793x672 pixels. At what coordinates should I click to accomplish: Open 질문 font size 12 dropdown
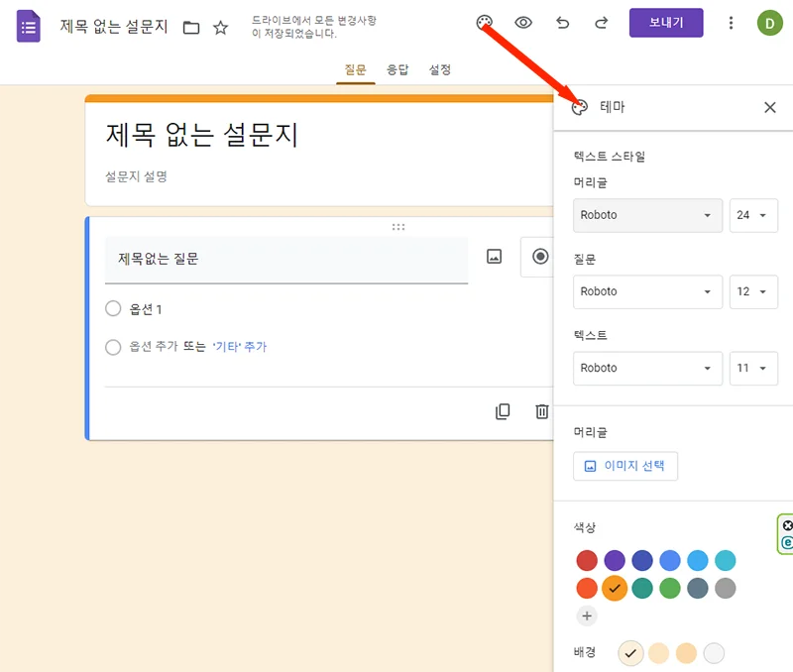(753, 291)
